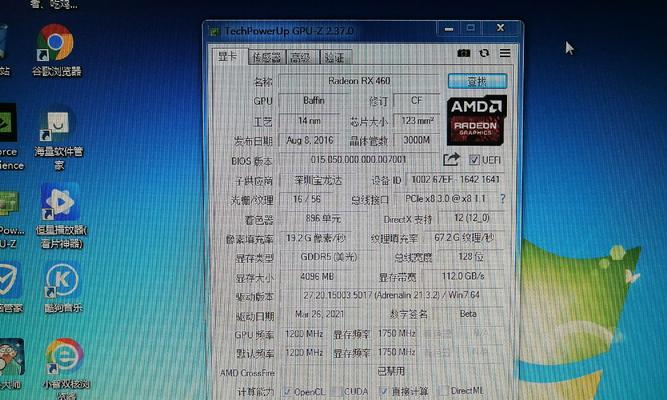667x400 pixels.
Task: Click the device ID 1002 67EF value
Action: tap(456, 180)
